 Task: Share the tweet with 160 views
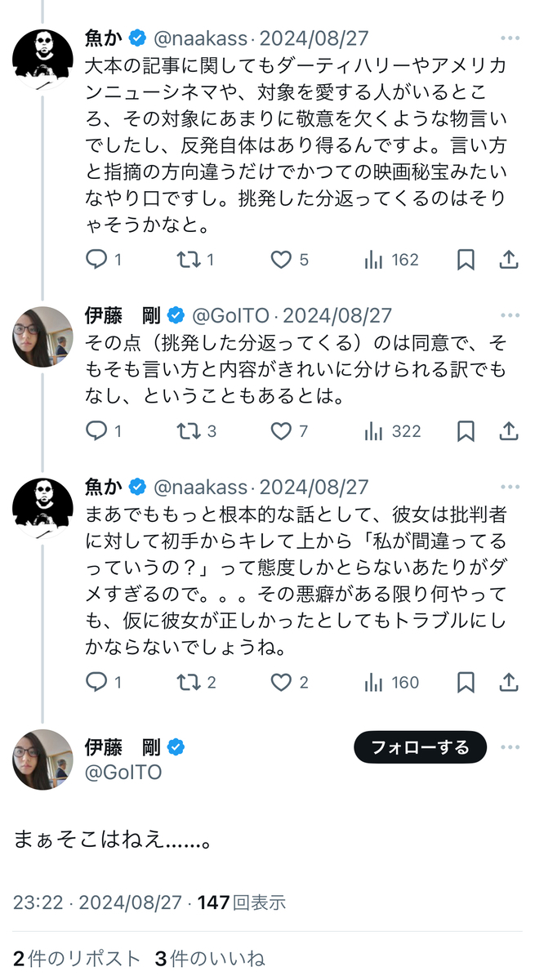tap(509, 682)
